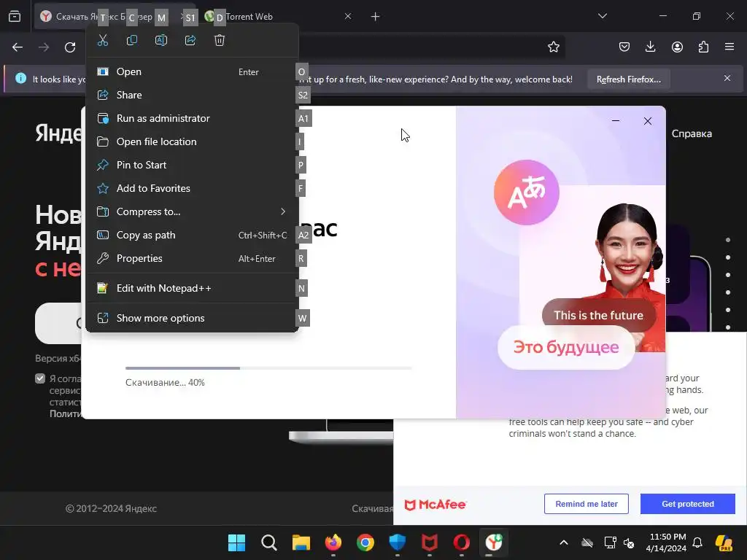Switch to Firefox on the taskbar
This screenshot has width=747, height=560.
tap(333, 542)
